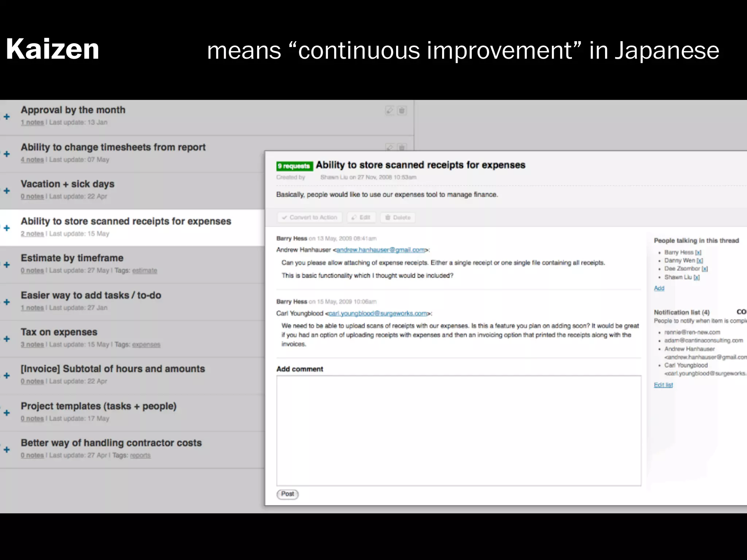Click the Delete button in detail panel
Image resolution: width=747 pixels, height=560 pixels.
[x=398, y=217]
